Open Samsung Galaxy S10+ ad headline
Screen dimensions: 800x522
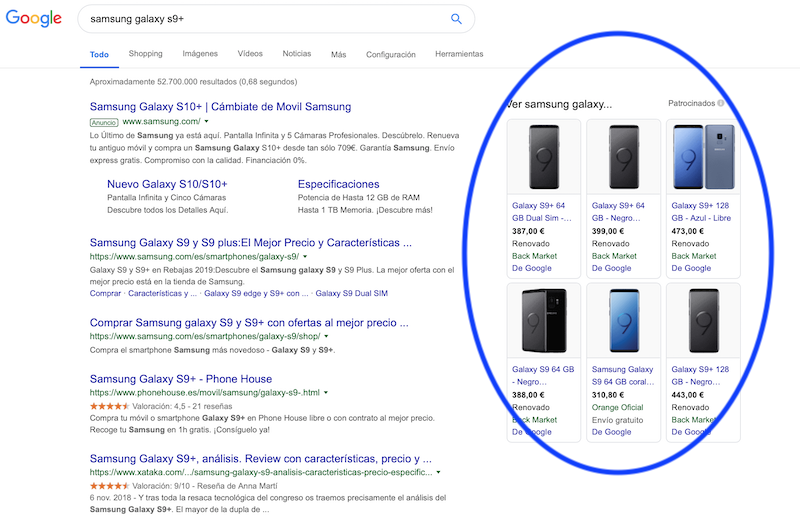coord(220,107)
